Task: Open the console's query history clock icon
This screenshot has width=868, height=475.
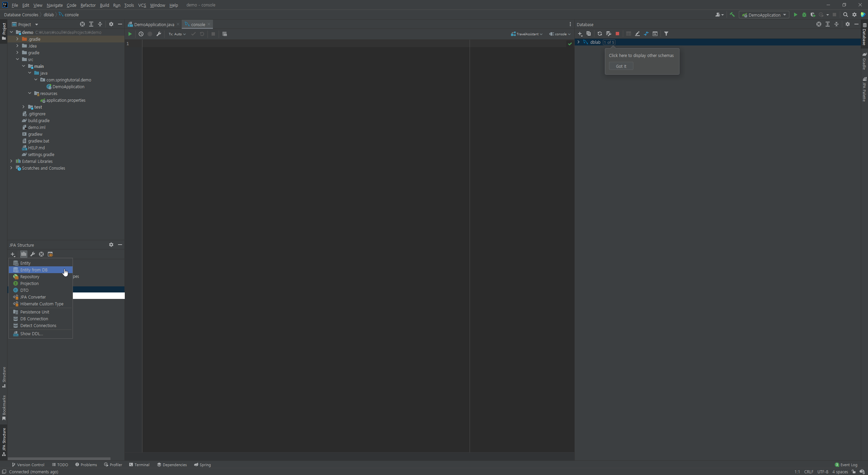Action: pyautogui.click(x=141, y=34)
